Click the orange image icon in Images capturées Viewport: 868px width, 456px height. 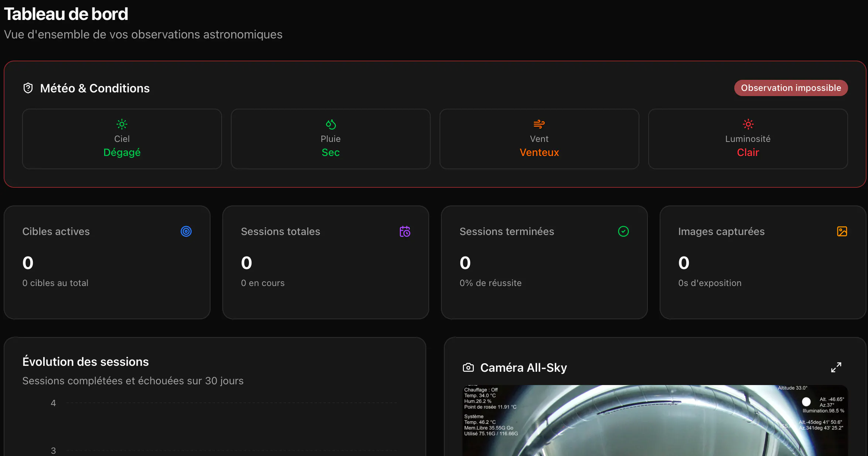click(x=842, y=231)
